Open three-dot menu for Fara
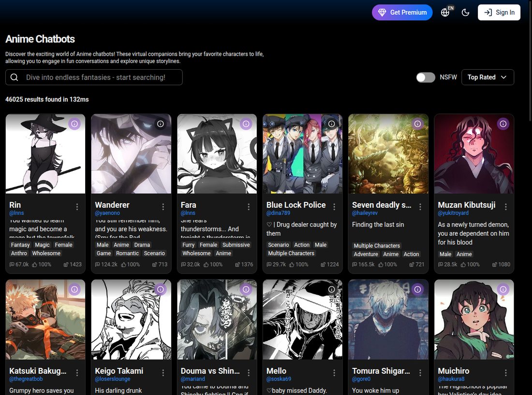The height and width of the screenshot is (395, 532). pyautogui.click(x=249, y=207)
